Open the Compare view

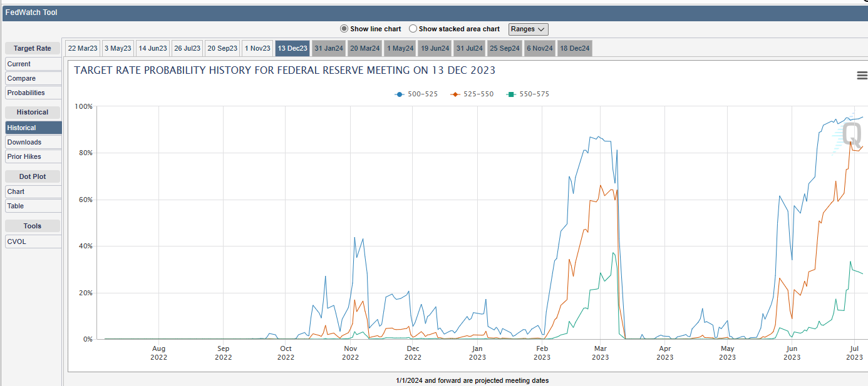33,78
